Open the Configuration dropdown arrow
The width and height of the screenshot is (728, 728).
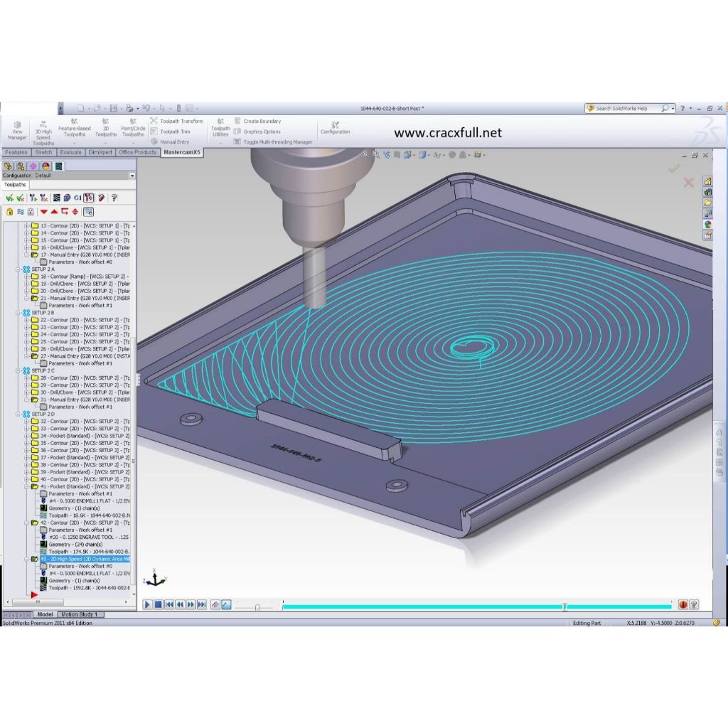[132, 176]
